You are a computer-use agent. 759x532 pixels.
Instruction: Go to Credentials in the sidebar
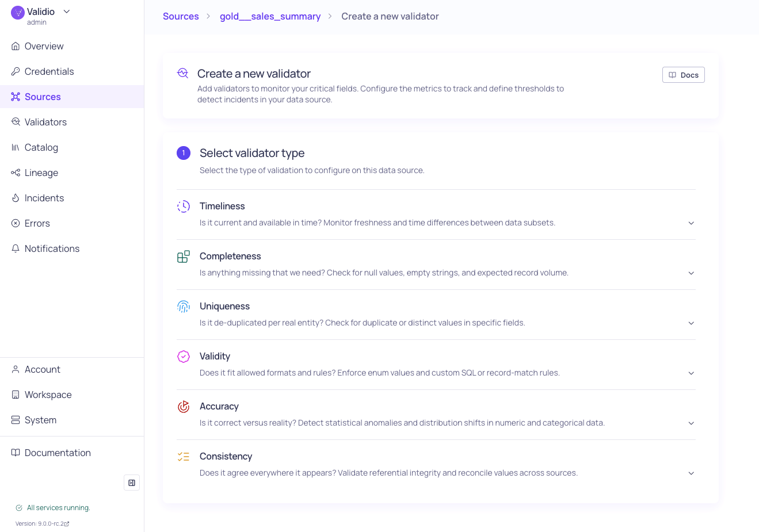coord(72,71)
